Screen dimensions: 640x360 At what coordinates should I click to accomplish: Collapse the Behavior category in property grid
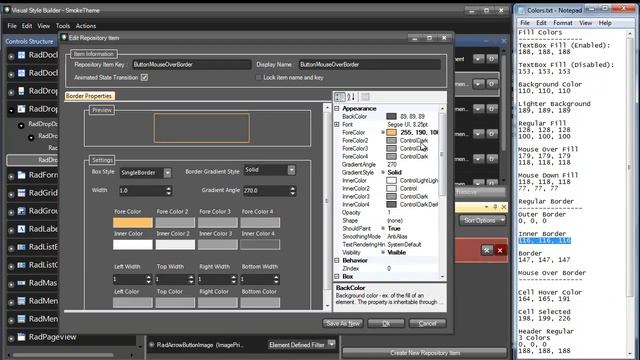tap(337, 260)
